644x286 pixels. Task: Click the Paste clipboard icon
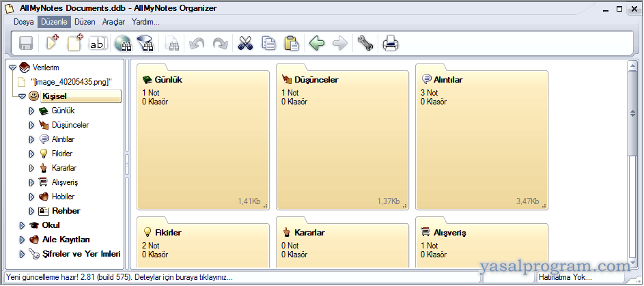(x=292, y=44)
